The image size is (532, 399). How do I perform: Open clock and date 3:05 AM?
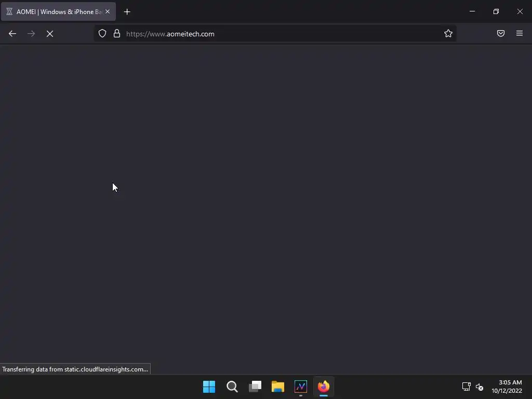point(507,387)
